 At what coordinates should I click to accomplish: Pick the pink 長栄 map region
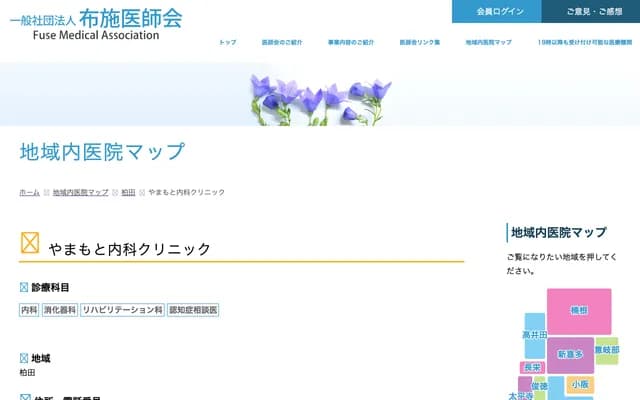point(532,368)
